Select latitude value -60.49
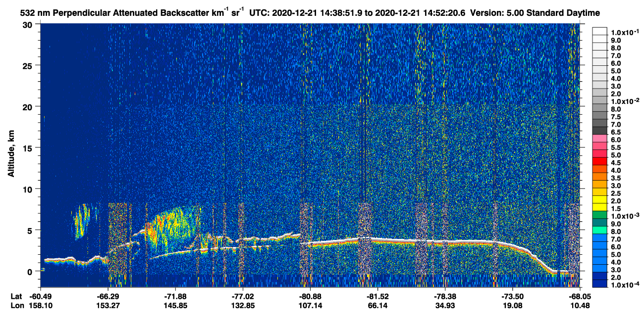 (40, 296)
